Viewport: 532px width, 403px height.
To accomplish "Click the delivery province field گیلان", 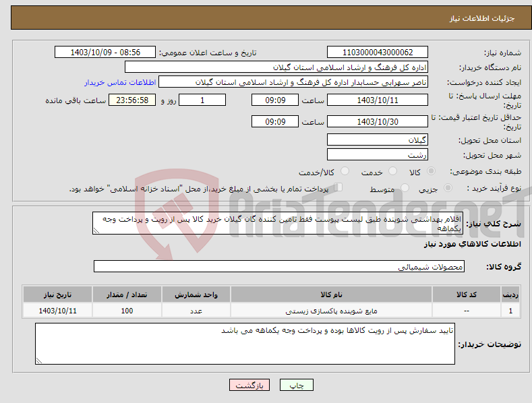I will coord(378,139).
